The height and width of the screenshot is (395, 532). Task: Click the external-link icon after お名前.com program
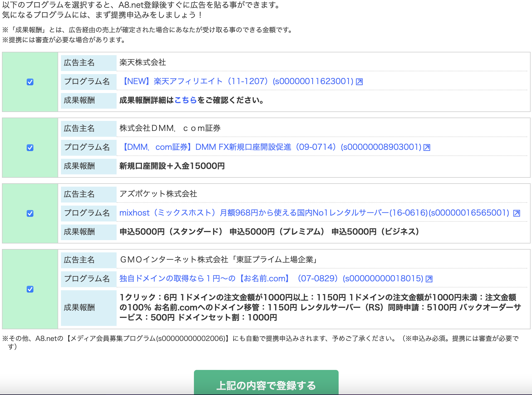click(x=429, y=279)
